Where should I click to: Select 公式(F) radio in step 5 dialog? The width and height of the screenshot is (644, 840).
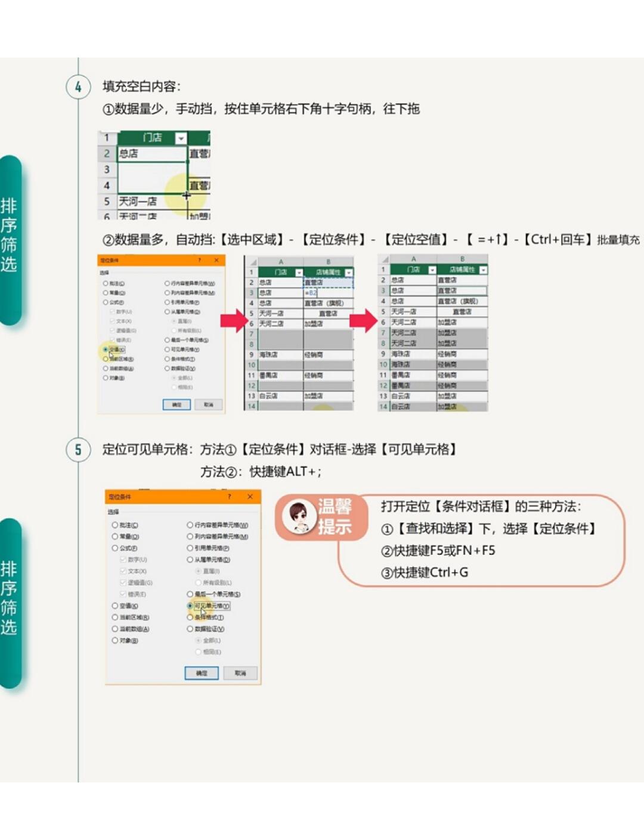pyautogui.click(x=115, y=548)
